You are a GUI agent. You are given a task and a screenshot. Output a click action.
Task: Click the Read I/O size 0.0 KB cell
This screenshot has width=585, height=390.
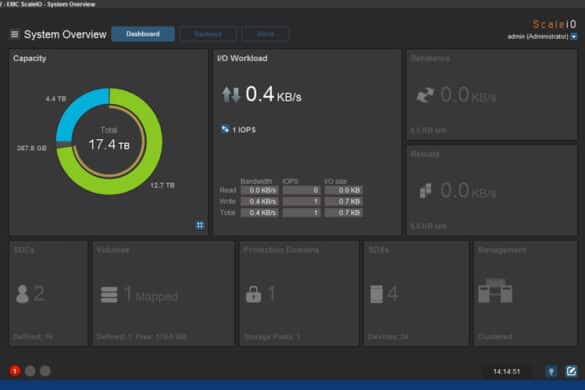point(344,190)
